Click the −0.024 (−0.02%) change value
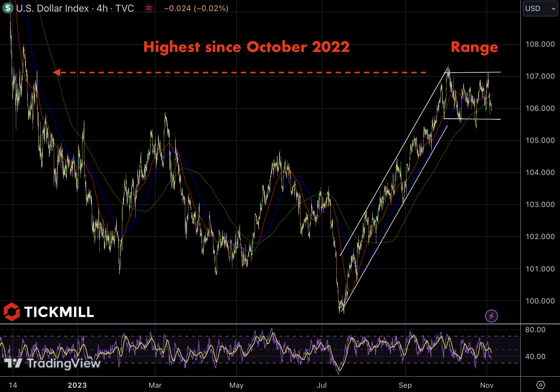This screenshot has height=392, width=560. [x=196, y=8]
